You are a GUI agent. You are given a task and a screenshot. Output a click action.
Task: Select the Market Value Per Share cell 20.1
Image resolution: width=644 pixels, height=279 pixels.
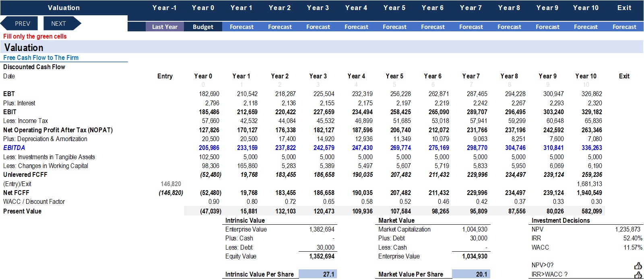pyautogui.click(x=471, y=274)
